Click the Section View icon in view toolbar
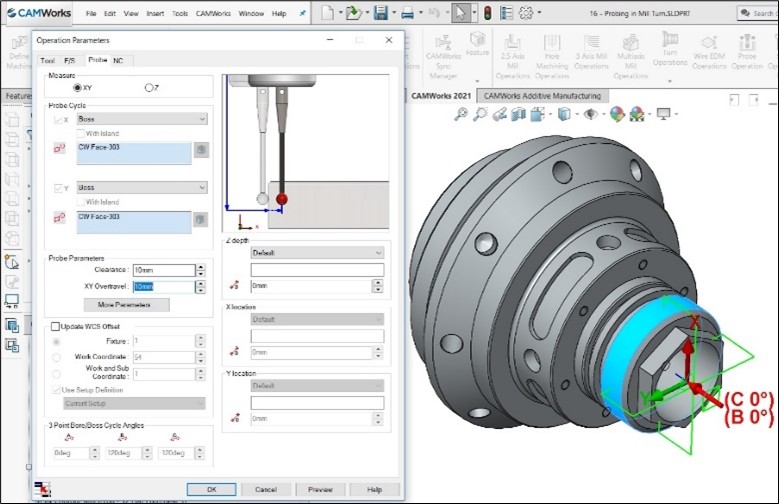 coord(518,114)
